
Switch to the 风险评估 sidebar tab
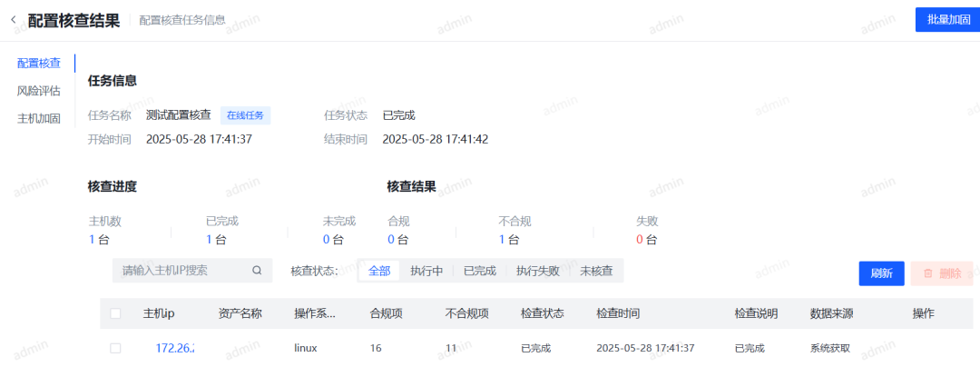pos(39,91)
